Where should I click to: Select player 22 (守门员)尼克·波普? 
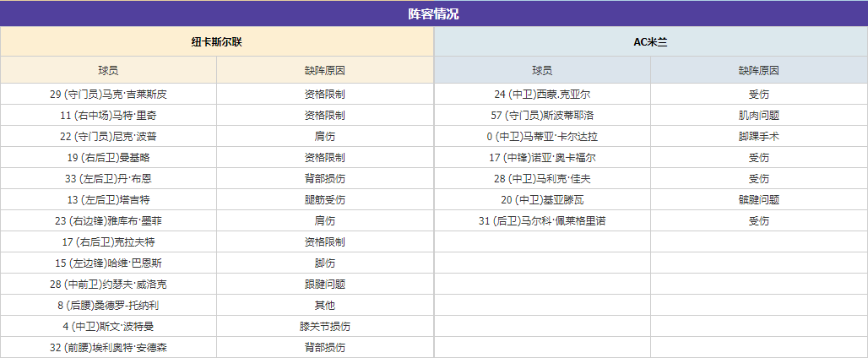click(x=108, y=137)
